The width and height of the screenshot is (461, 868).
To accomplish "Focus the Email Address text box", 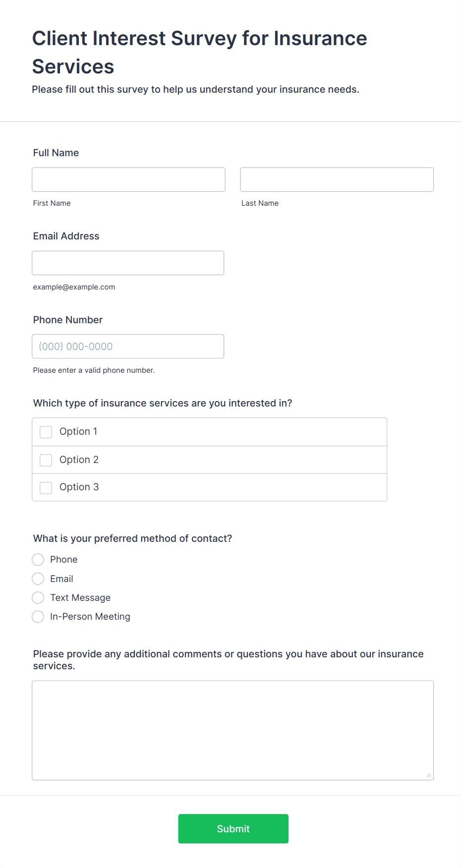I will coord(128,263).
